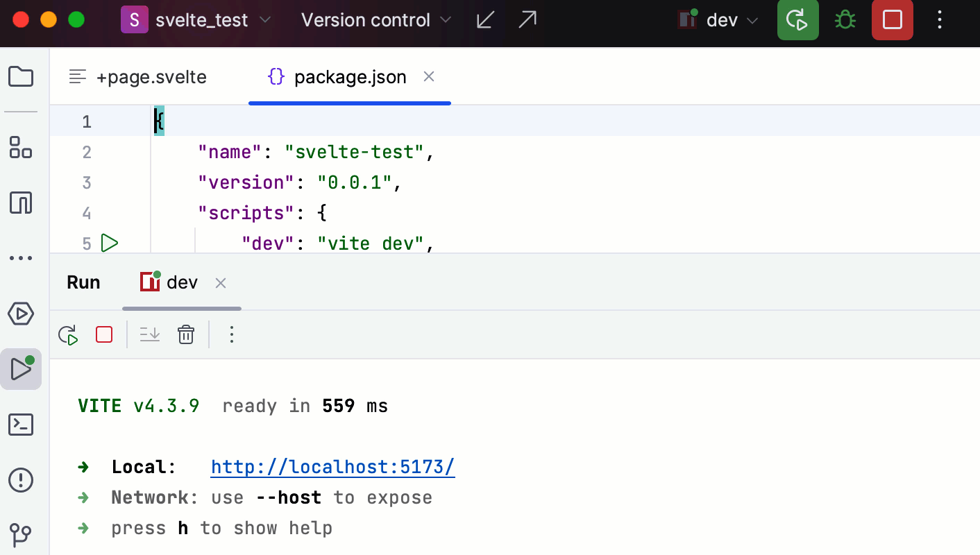The image size is (980, 555).
Task: Click the push commits arrow icon
Action: tap(527, 20)
